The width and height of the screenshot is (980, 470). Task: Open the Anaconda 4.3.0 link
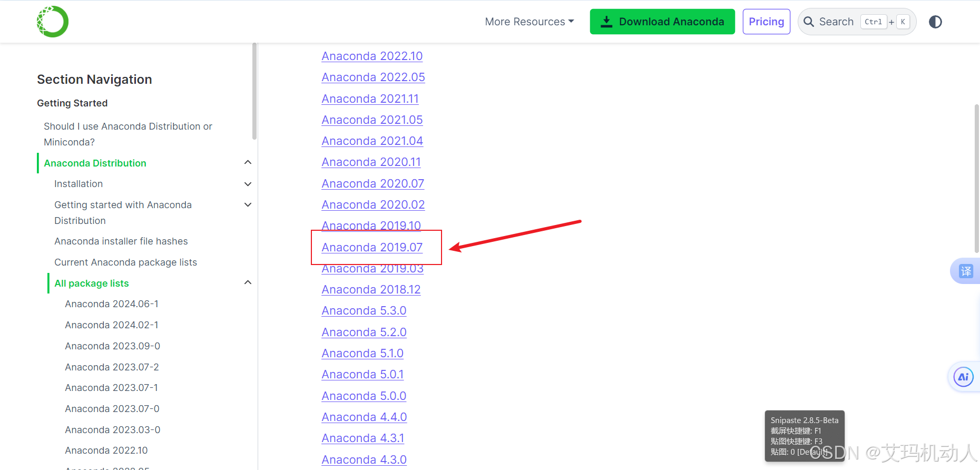click(364, 459)
